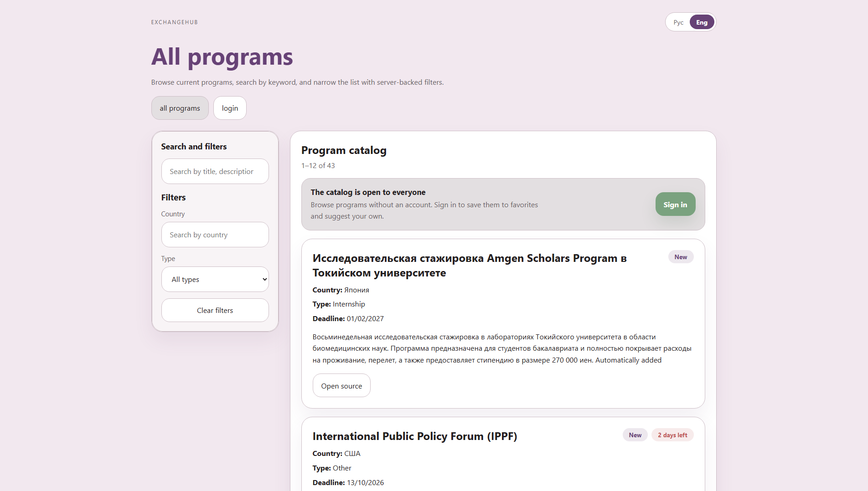Click the Amgen program description paragraph
868x491 pixels.
(x=502, y=348)
